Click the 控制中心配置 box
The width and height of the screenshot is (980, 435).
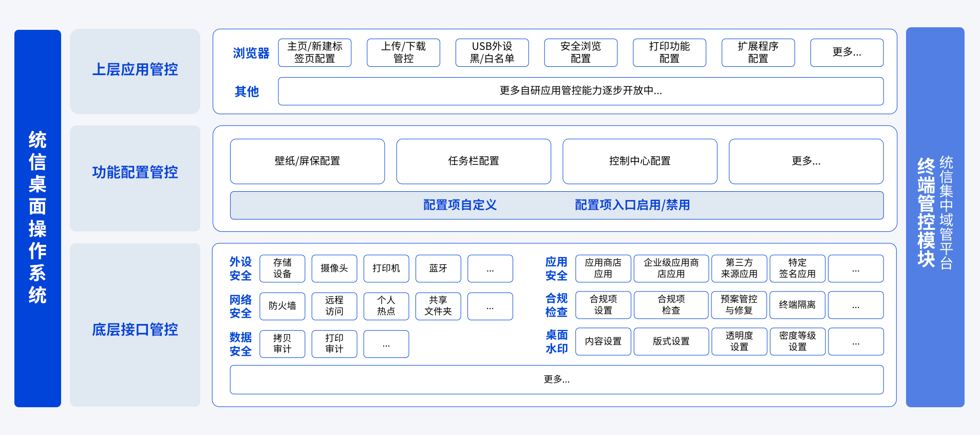640,161
